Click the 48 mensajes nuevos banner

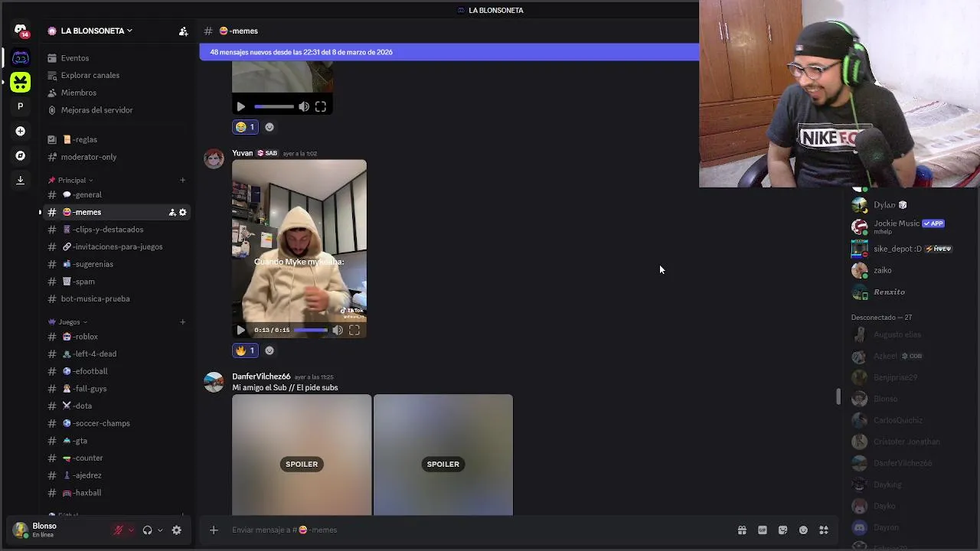point(449,52)
